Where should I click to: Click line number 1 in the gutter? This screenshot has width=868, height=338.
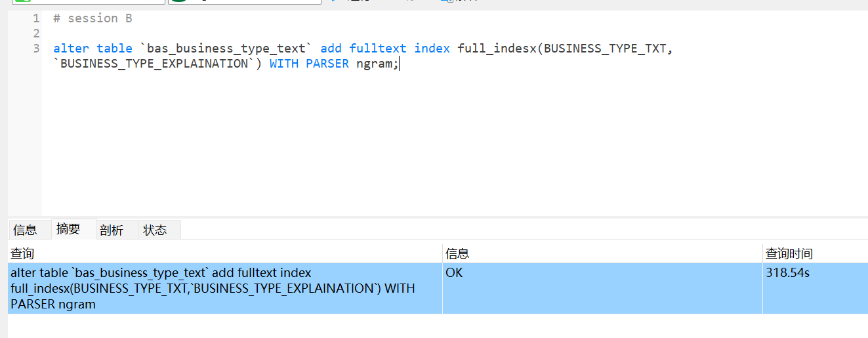pyautogui.click(x=35, y=18)
